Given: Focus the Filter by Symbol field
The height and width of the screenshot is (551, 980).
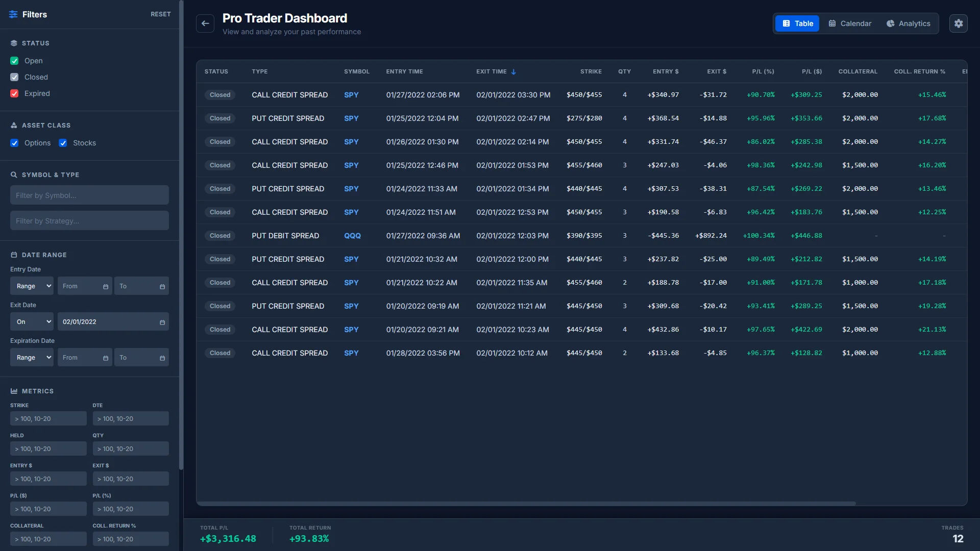Looking at the screenshot, I should point(89,195).
